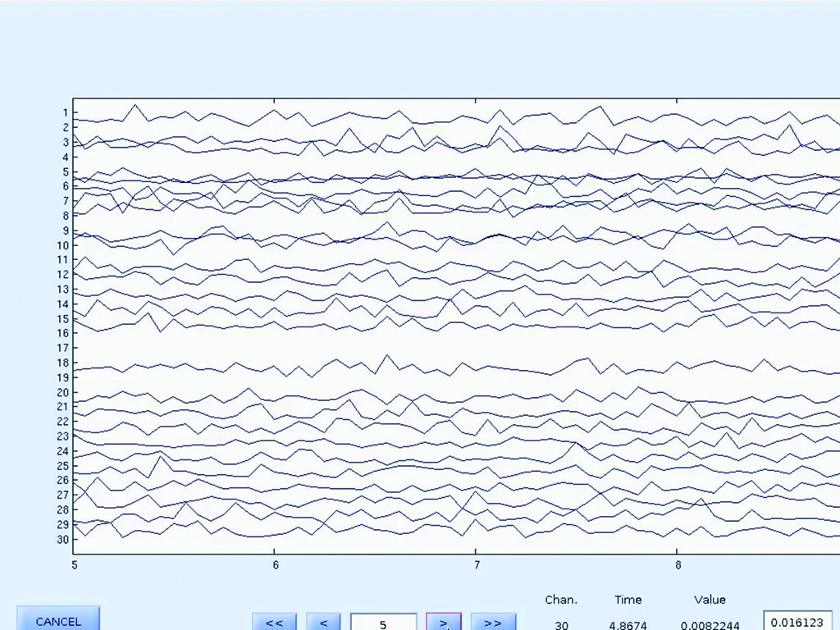This screenshot has width=840, height=630.
Task: Click the value readout 0.0082244
Action: pos(710,625)
